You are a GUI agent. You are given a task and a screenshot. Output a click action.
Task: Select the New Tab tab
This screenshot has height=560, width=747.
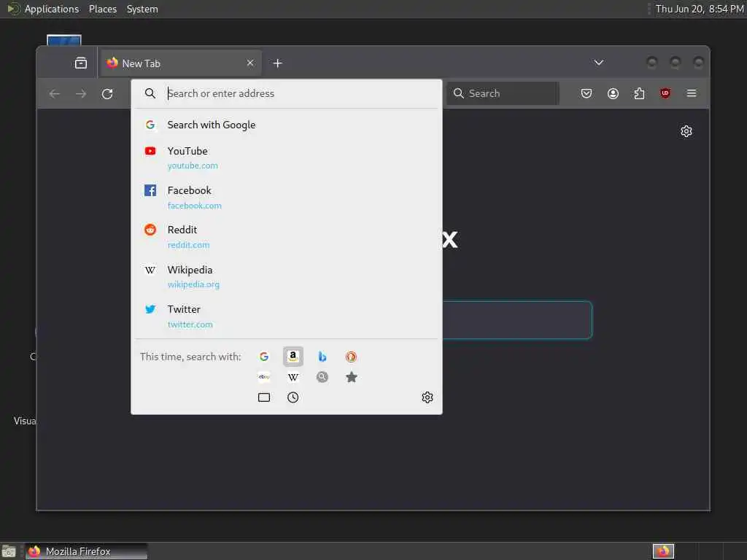click(181, 63)
